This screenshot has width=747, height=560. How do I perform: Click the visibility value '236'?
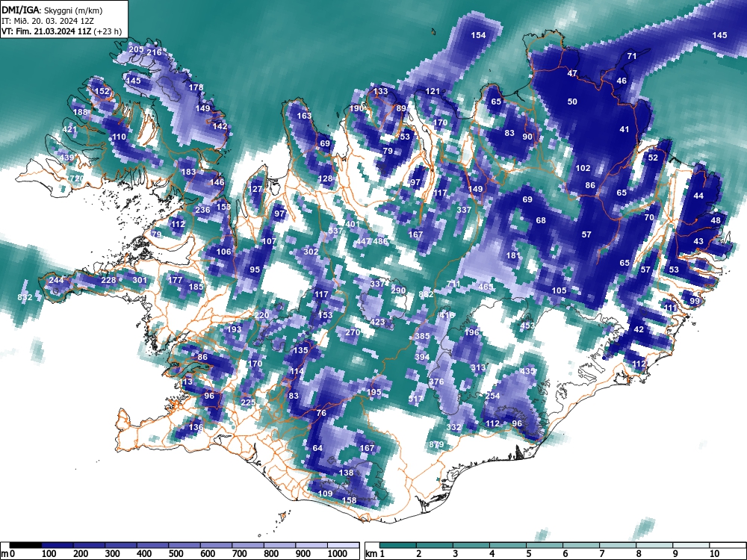(202, 210)
